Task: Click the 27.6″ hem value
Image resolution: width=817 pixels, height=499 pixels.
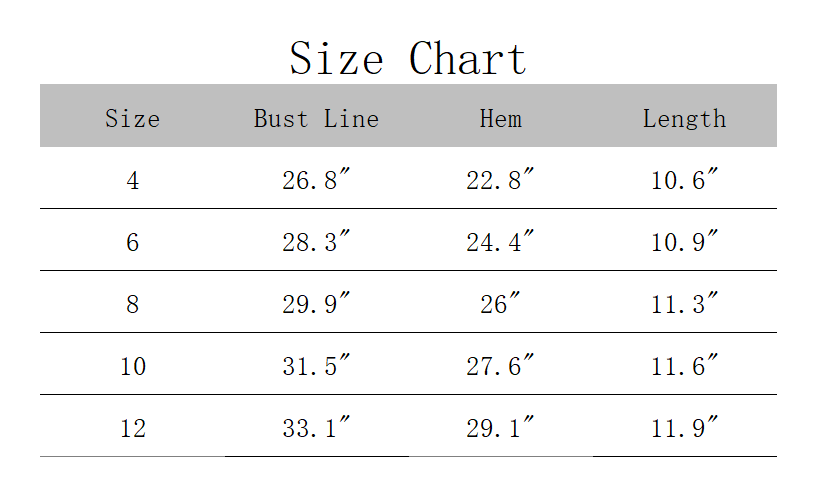Action: [x=500, y=365]
